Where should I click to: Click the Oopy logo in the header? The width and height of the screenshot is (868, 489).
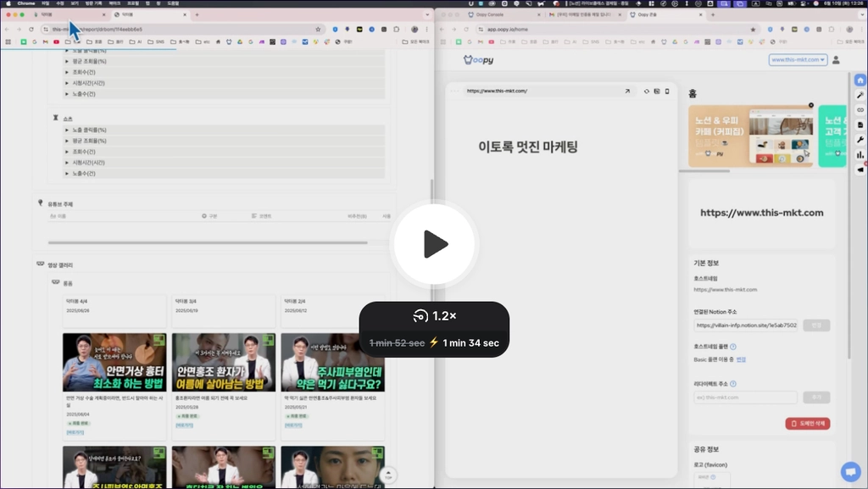[x=478, y=59]
